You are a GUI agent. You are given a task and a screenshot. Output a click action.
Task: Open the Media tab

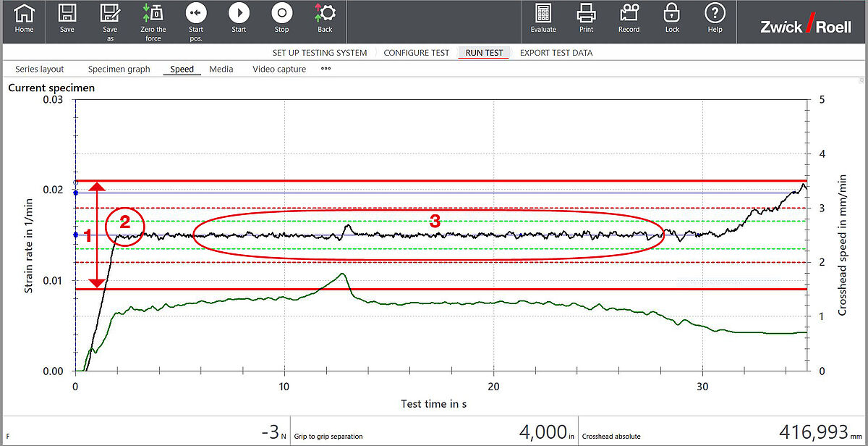click(221, 70)
